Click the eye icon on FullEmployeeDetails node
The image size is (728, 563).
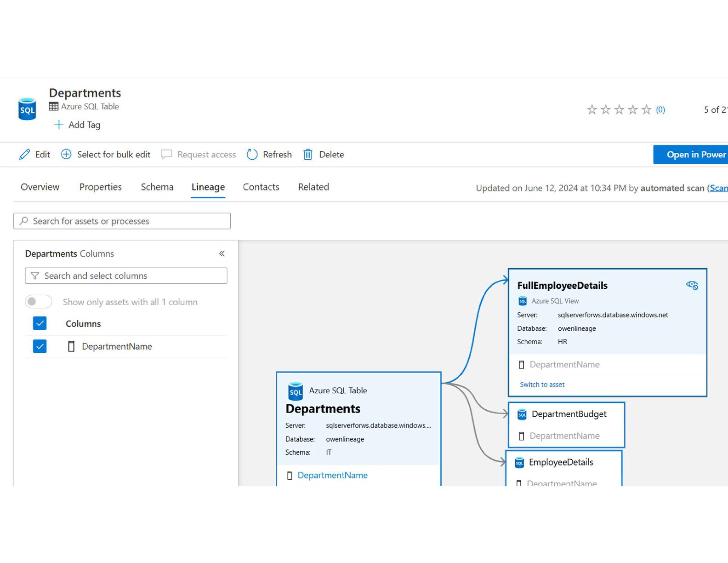pos(692,286)
